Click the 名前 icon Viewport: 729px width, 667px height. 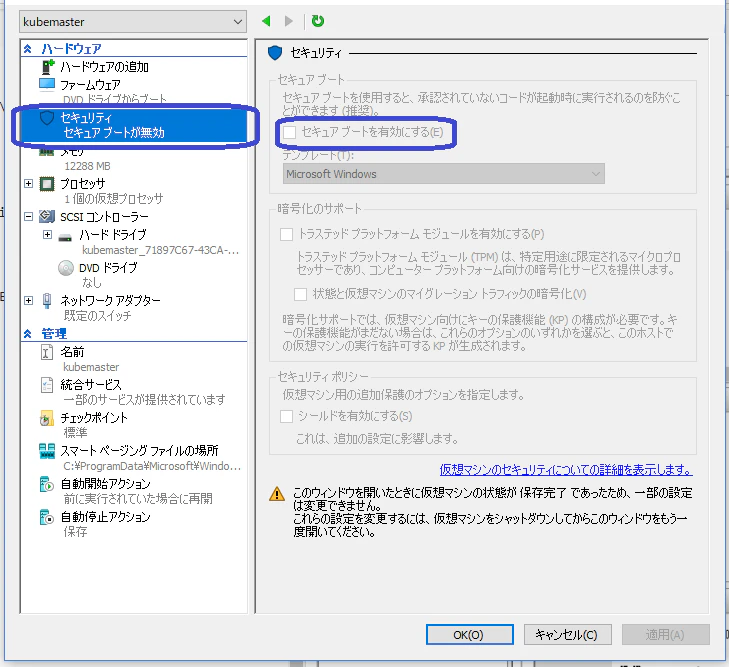click(47, 352)
